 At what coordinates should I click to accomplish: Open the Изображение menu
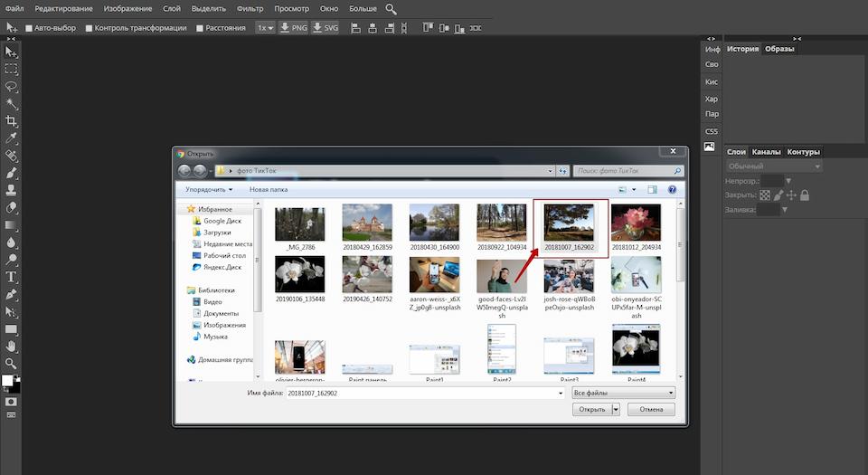(x=127, y=9)
